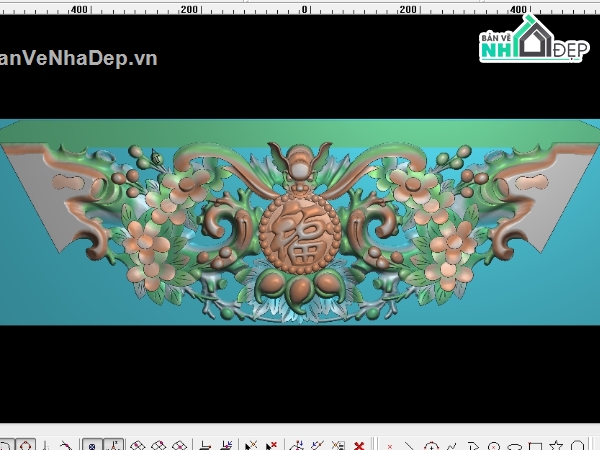Image resolution: width=600 pixels, height=450 pixels.
Task: Select the arc drawing tool
Action: 472,445
